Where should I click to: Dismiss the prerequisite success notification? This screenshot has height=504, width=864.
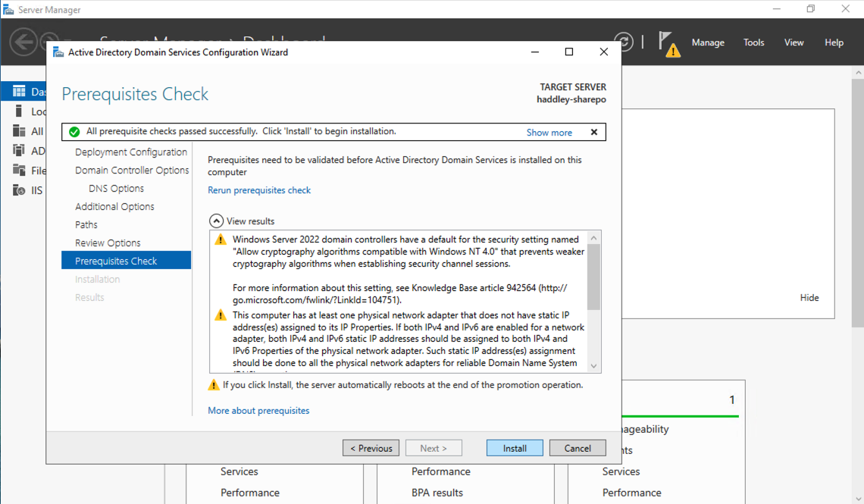[x=594, y=132]
